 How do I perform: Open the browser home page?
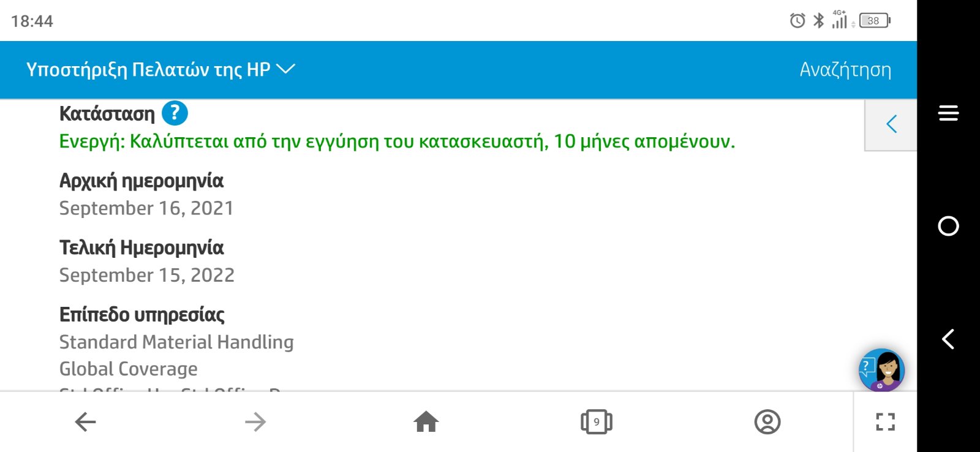pyautogui.click(x=426, y=422)
